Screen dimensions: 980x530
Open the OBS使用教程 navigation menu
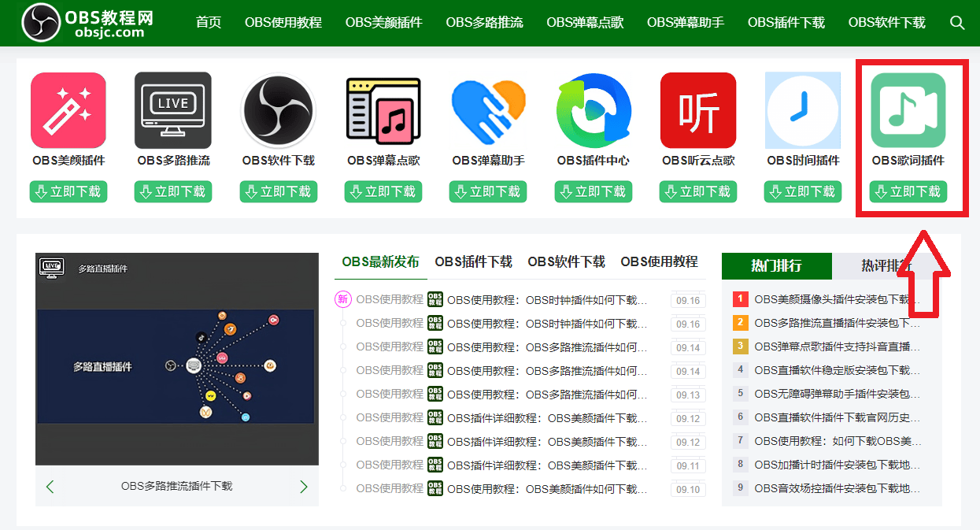[283, 23]
